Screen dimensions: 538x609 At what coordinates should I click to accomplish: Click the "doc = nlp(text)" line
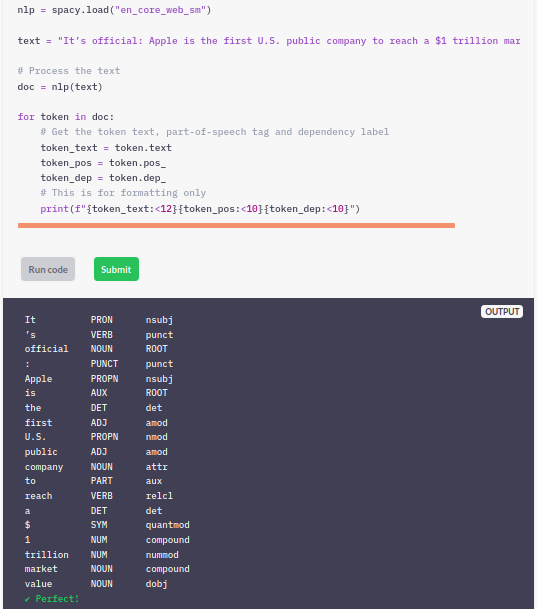[x=60, y=87]
